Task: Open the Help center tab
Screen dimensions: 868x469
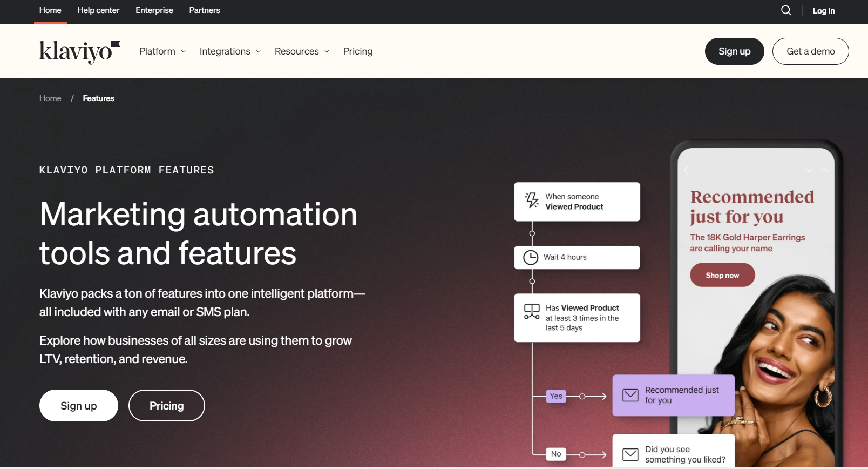Action: tap(98, 10)
